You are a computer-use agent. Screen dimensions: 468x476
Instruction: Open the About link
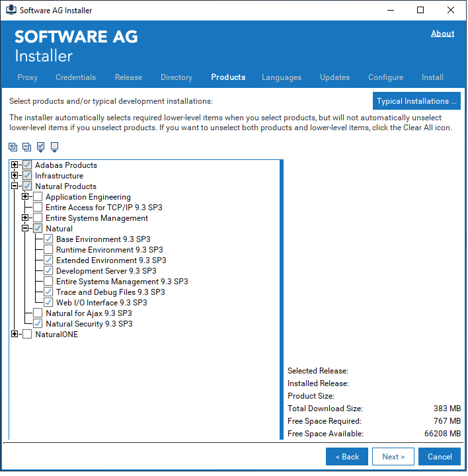442,34
